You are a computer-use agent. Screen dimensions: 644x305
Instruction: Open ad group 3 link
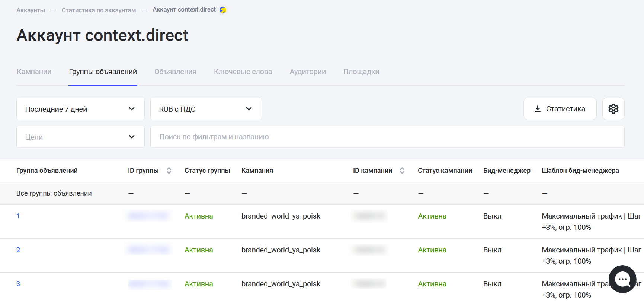point(18,284)
